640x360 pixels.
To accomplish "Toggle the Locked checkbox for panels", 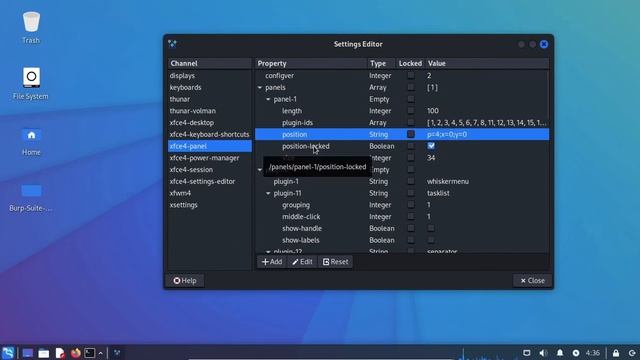I will 411,87.
